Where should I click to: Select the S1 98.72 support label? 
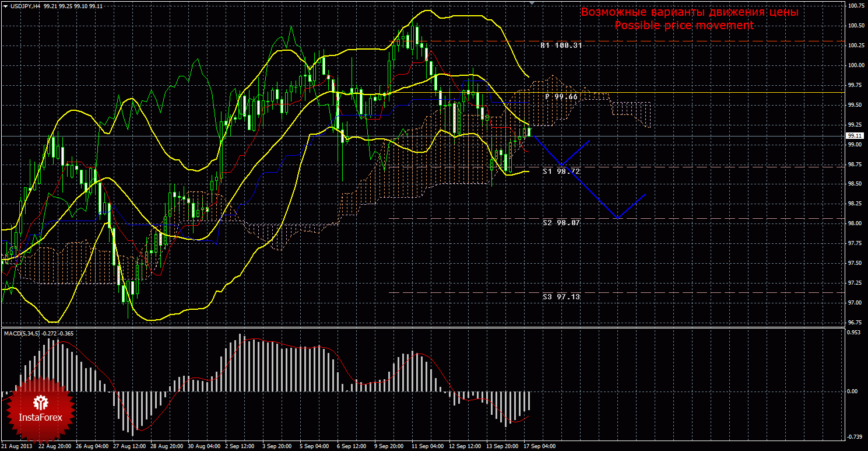(563, 172)
